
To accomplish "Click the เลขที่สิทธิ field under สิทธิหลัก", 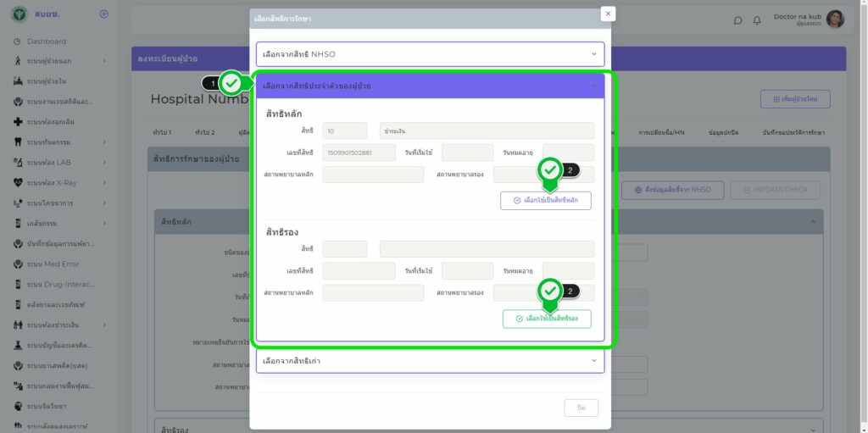I will (x=359, y=153).
